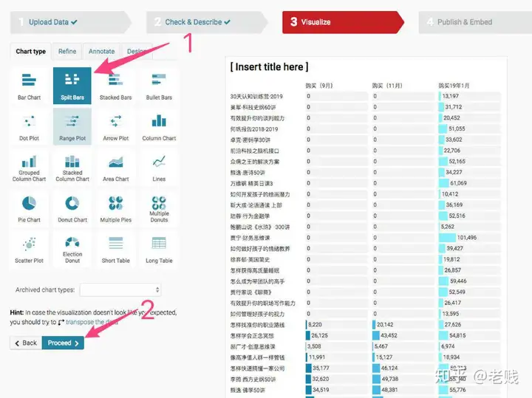Click the 61,069 bar value
Screen dimensions: 532x398
pyautogui.click(x=458, y=183)
